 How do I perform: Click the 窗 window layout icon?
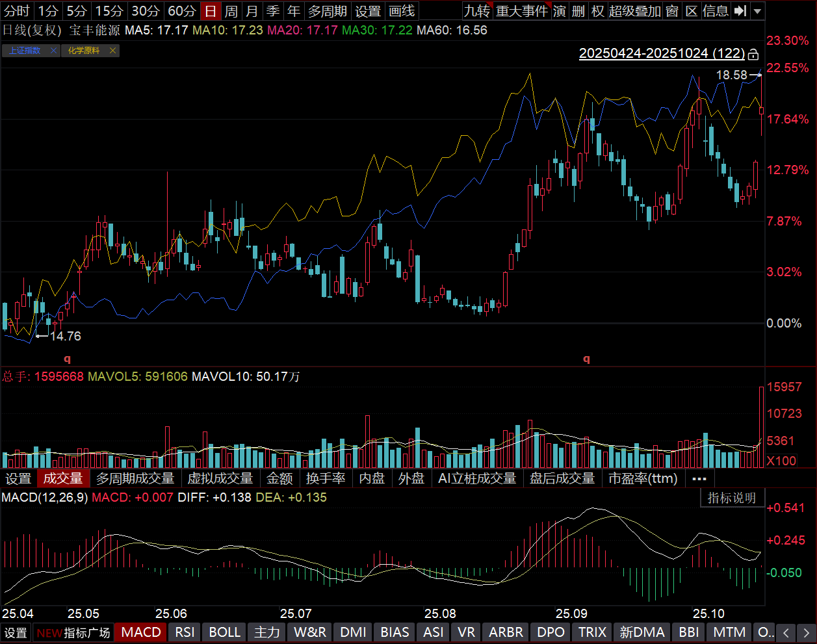click(672, 11)
